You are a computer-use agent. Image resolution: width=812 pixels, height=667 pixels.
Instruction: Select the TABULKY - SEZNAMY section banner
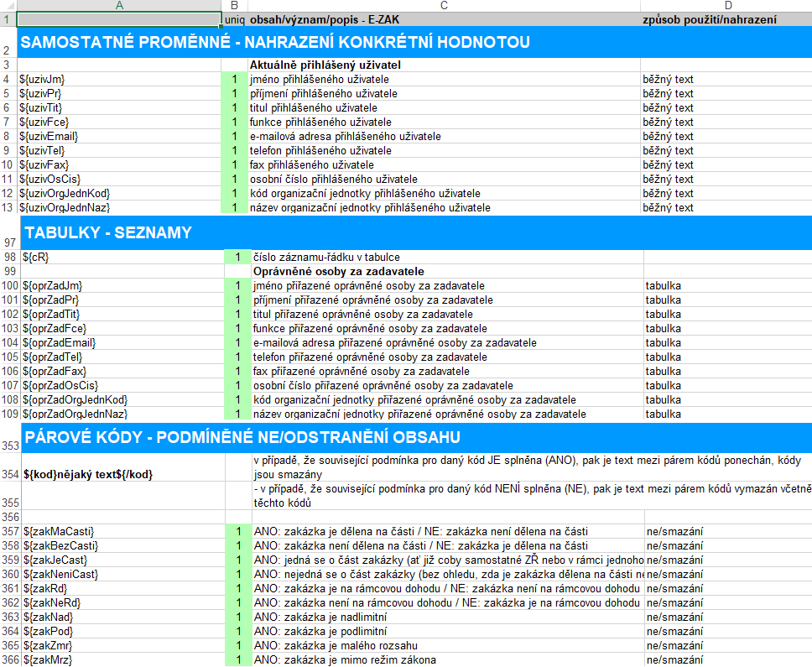pos(406,232)
